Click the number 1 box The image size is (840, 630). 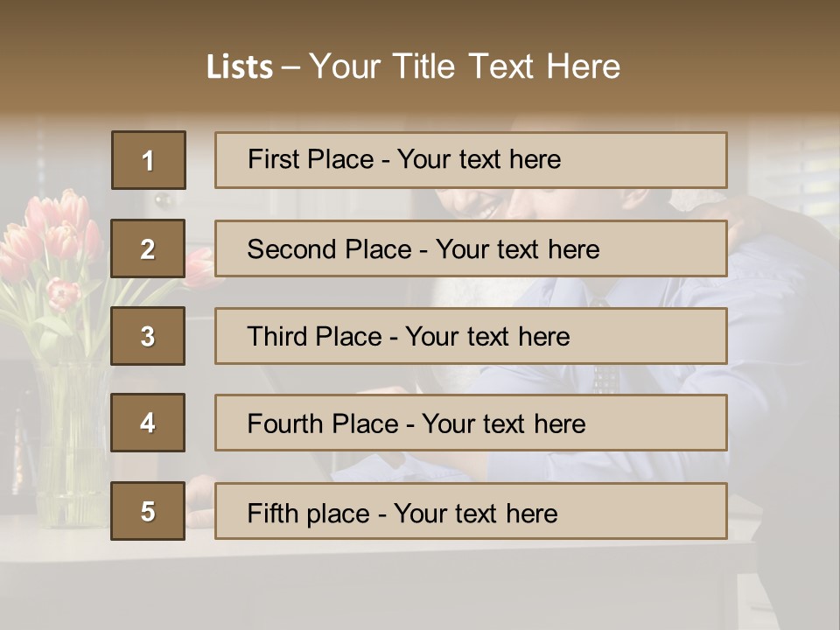coord(149,160)
